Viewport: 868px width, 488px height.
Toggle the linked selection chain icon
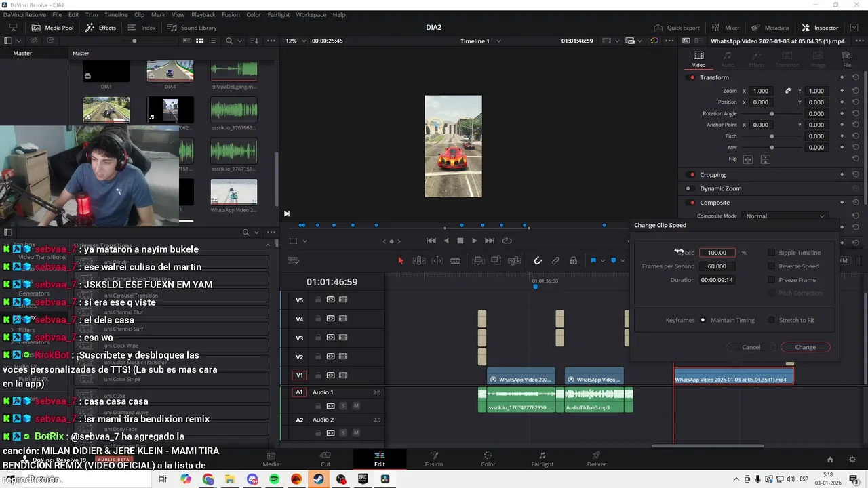(x=555, y=261)
